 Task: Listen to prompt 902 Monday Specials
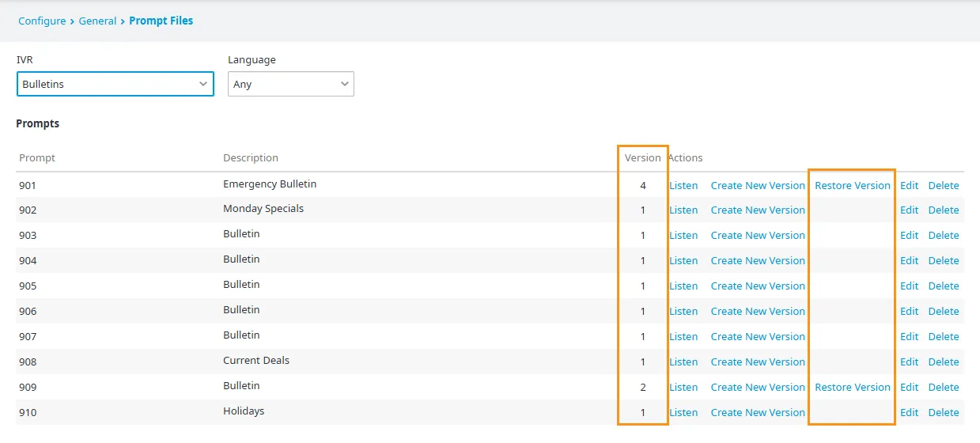pos(683,210)
